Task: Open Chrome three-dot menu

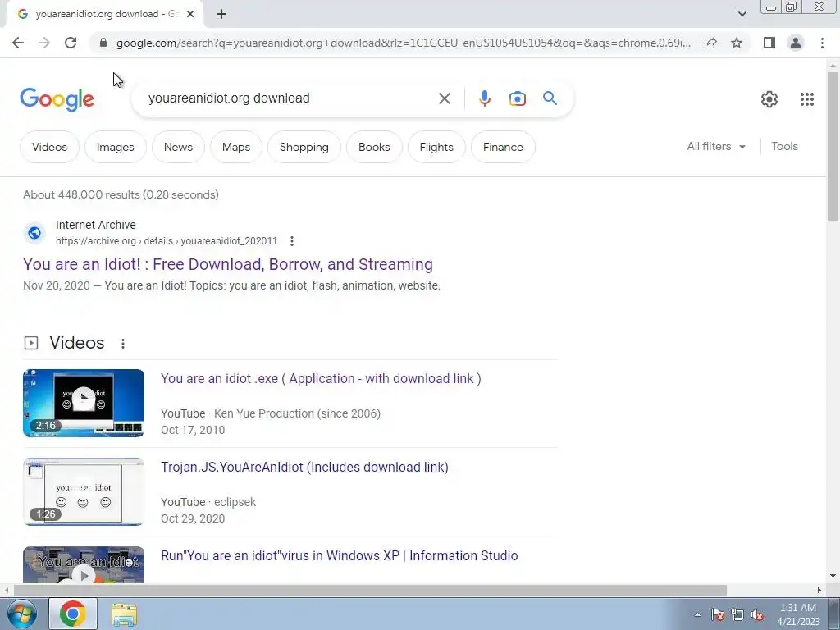Action: (x=822, y=43)
